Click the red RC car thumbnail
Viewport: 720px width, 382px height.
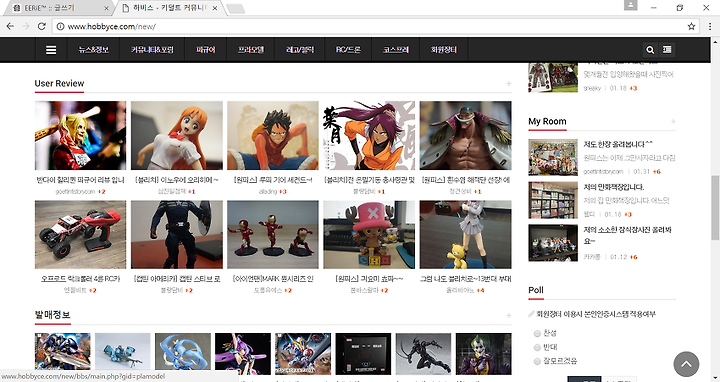[x=80, y=235]
